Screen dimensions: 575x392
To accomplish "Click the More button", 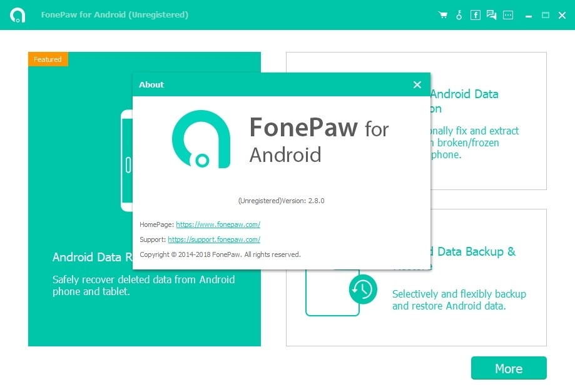I will pyautogui.click(x=508, y=368).
